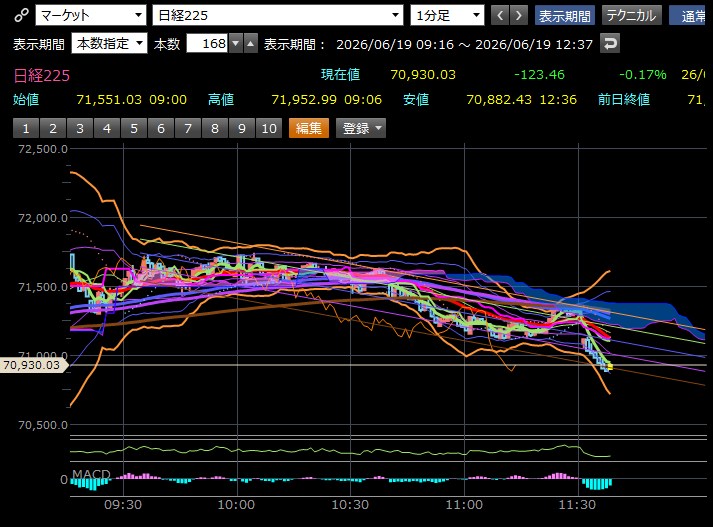Viewport: 713px width, 527px height.
Task: Click the orange 編集 button
Action: point(309,128)
